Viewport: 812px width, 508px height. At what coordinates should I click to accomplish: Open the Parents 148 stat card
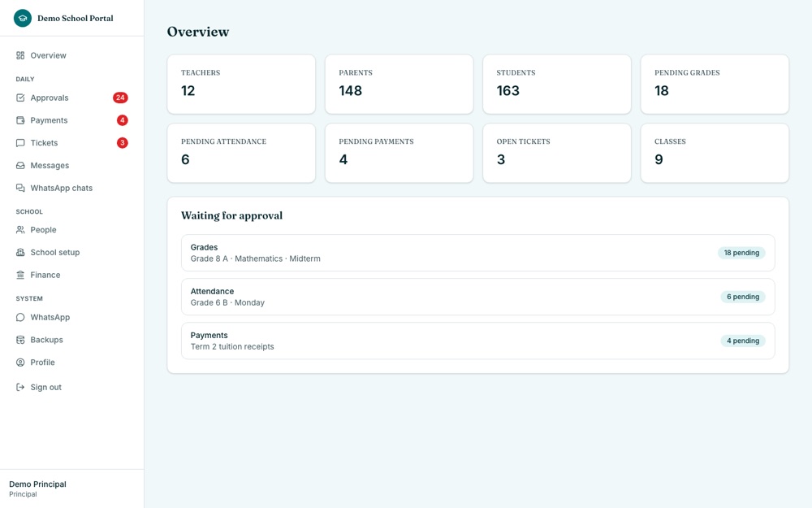[x=400, y=85]
